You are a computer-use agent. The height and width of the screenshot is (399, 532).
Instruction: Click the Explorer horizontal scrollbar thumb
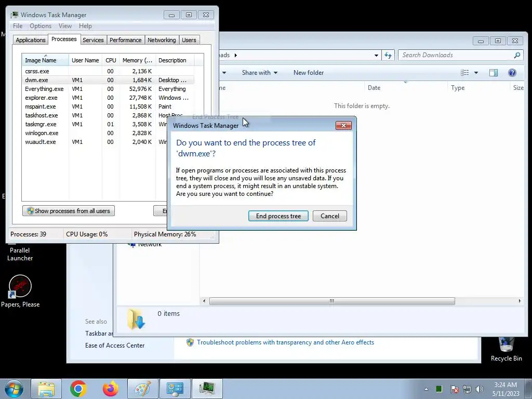pos(332,301)
